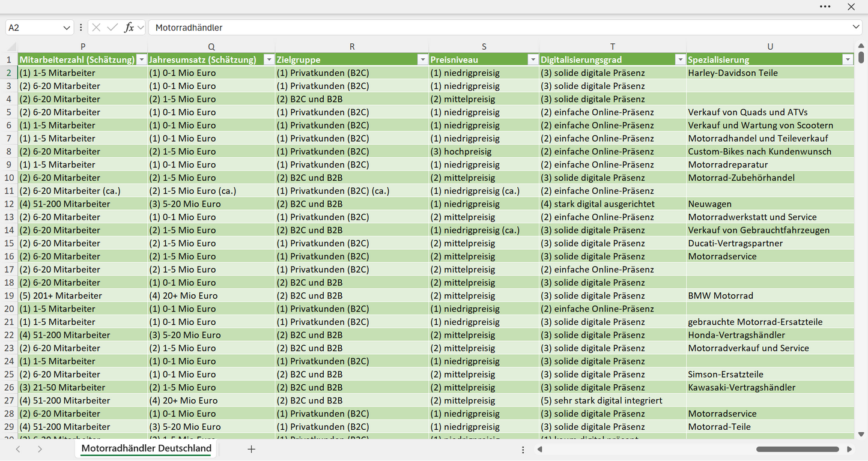This screenshot has width=868, height=461.
Task: Open filter dropdown for Jahresumsatz (Schätzung)
Action: point(269,59)
